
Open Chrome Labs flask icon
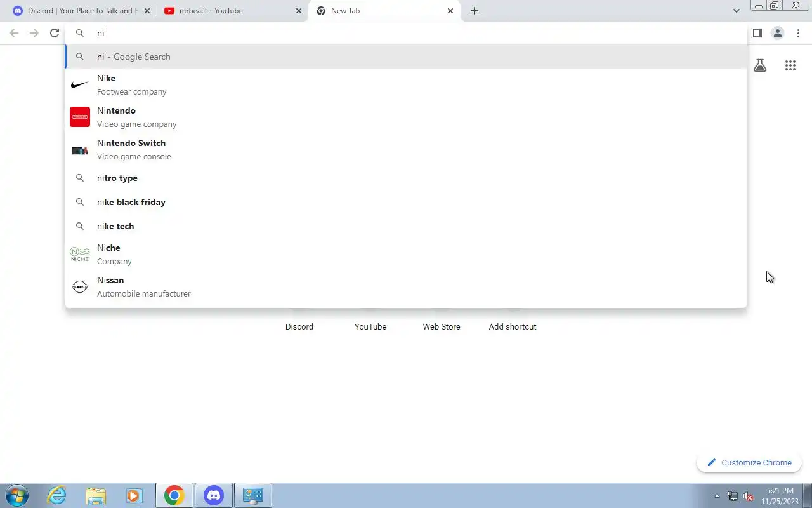click(760, 65)
